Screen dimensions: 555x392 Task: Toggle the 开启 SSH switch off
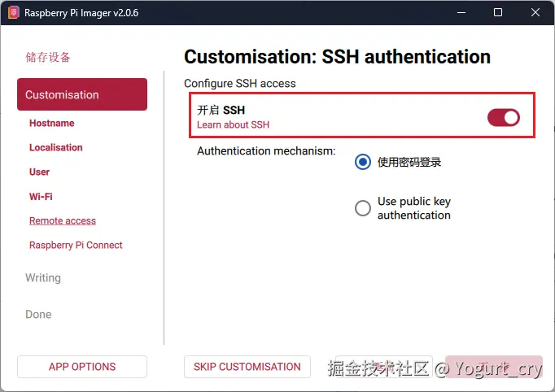click(x=503, y=117)
